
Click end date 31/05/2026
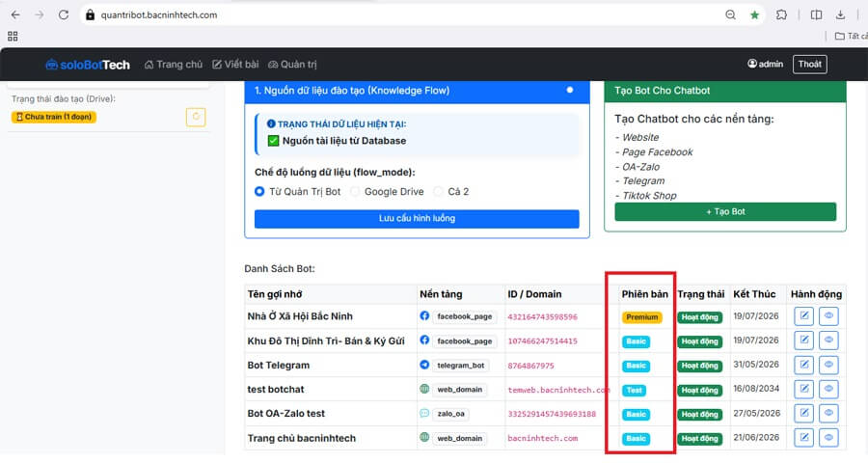pyautogui.click(x=755, y=365)
